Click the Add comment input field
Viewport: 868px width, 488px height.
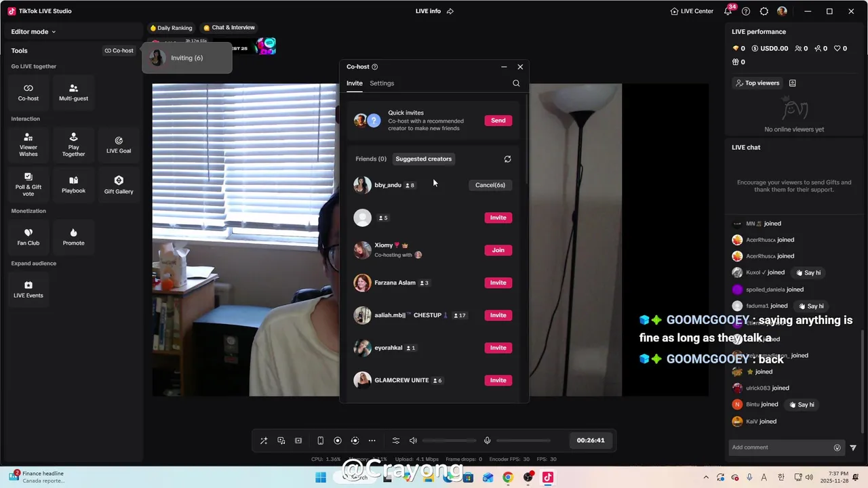point(780,447)
